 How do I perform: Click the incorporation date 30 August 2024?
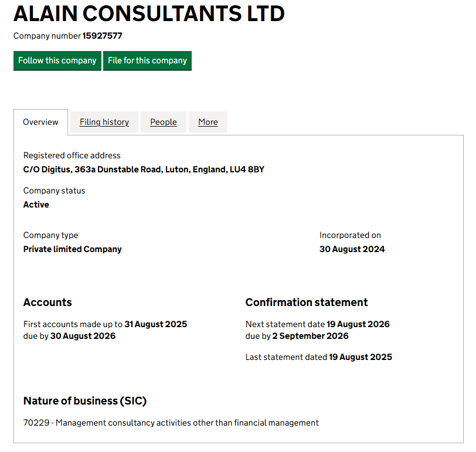pyautogui.click(x=352, y=249)
